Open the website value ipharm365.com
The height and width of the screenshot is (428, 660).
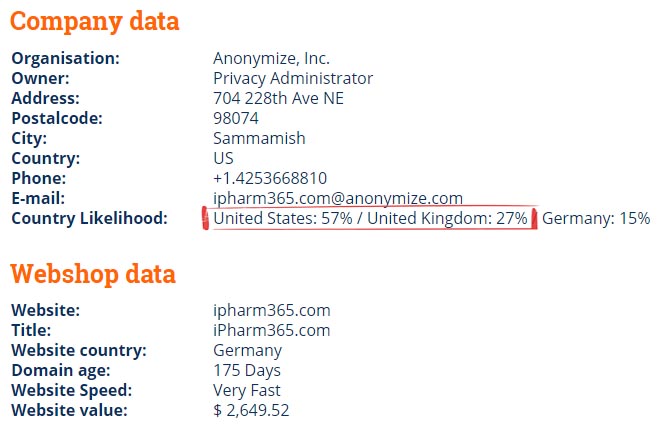(271, 311)
